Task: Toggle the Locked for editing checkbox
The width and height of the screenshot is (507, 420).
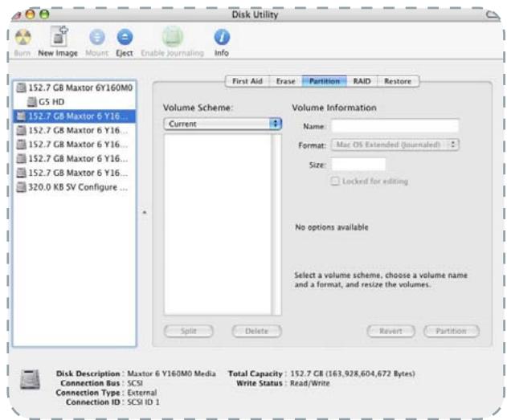Action: tap(335, 181)
